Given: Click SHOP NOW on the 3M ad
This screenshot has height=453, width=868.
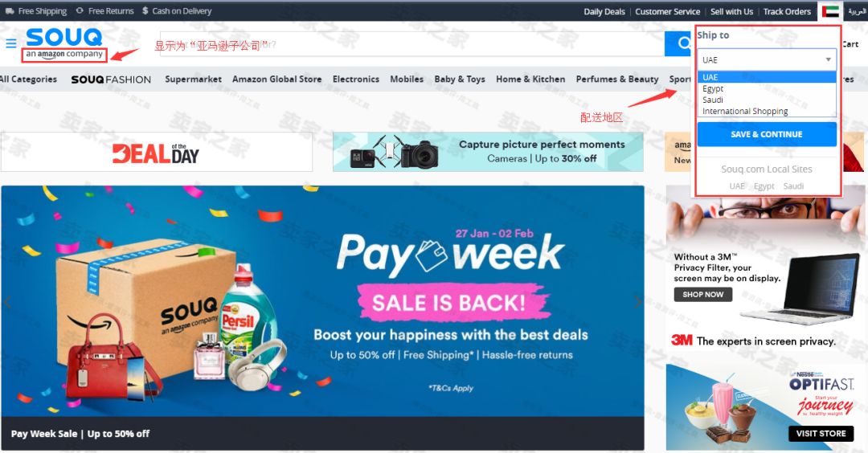Looking at the screenshot, I should pyautogui.click(x=703, y=294).
